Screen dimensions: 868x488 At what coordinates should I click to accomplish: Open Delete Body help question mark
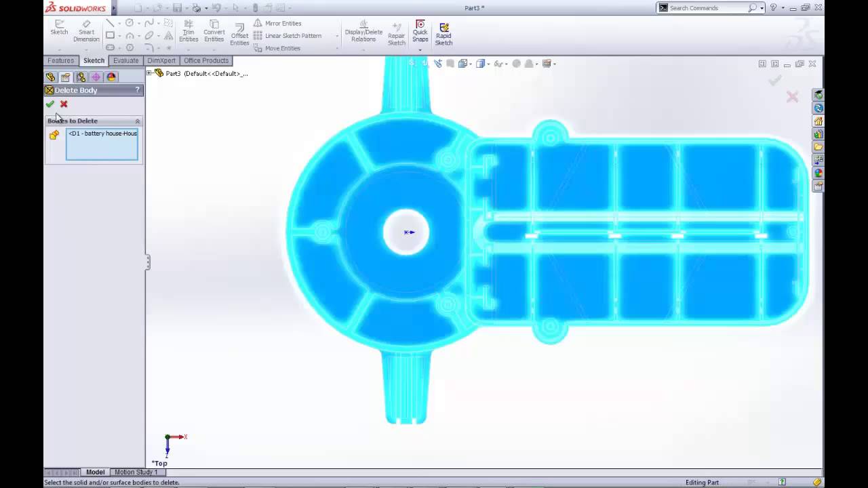point(138,90)
